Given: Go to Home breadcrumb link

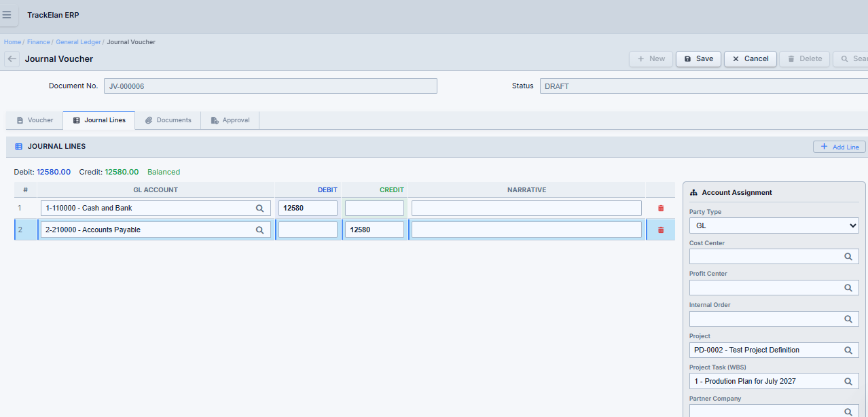Looking at the screenshot, I should point(12,42).
